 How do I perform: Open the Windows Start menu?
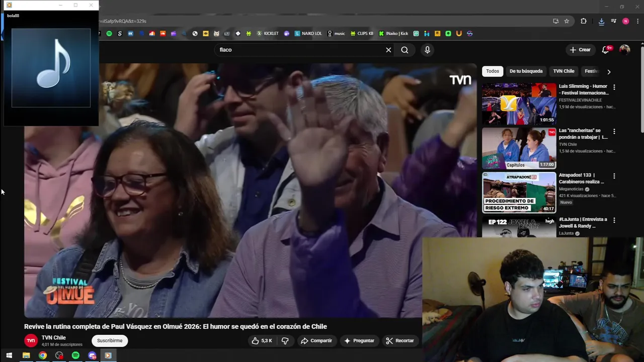[9, 355]
